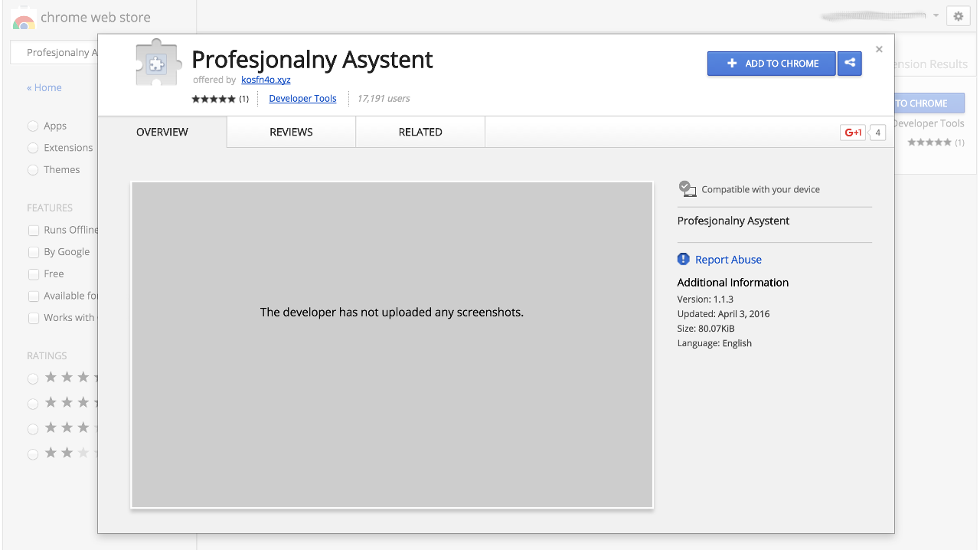Enable the By Google checkbox

34,252
